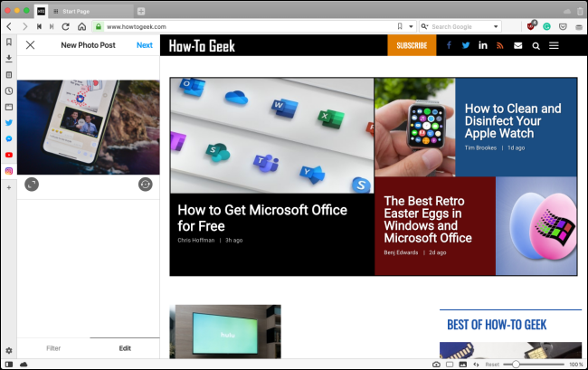This screenshot has width=588, height=370.
Task: Open How to Get Microsoft Office for Free
Action: [x=262, y=218]
